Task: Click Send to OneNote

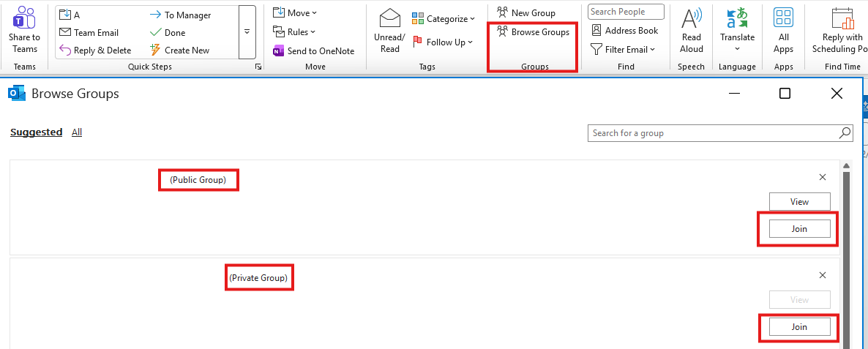Action: pyautogui.click(x=313, y=51)
